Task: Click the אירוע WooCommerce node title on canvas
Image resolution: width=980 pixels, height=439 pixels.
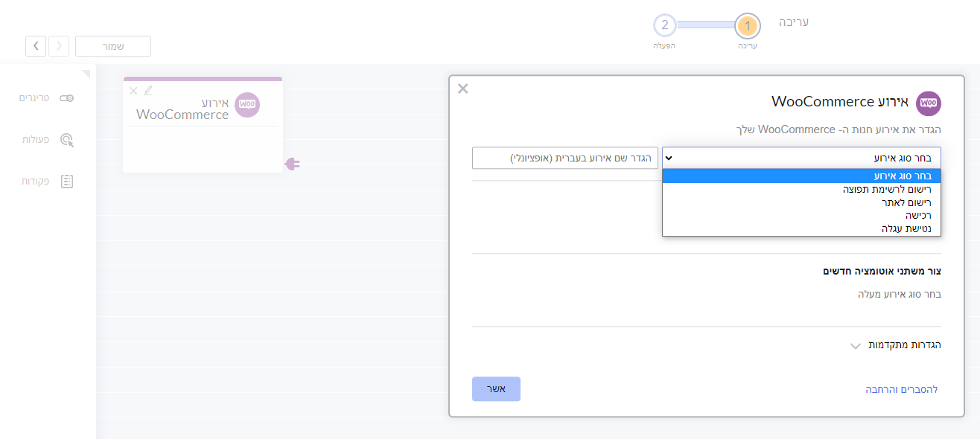Action: (x=182, y=109)
